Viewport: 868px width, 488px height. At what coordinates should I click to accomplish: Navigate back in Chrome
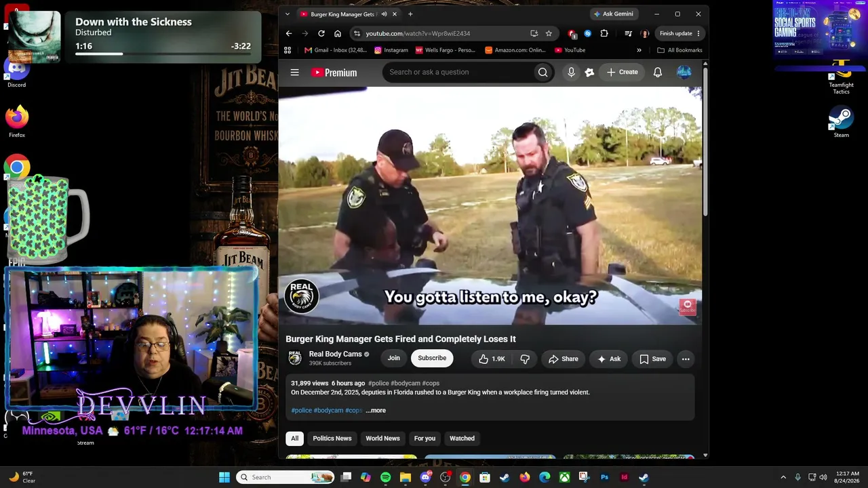(289, 33)
